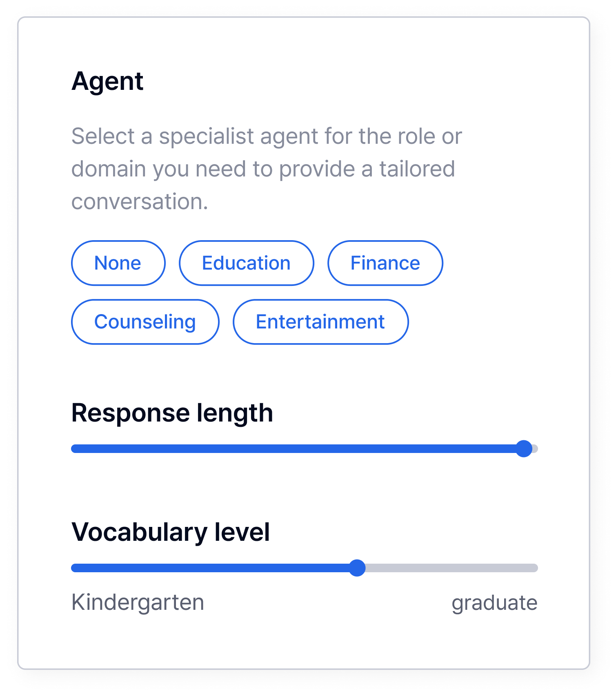616x696 pixels.
Task: Click the word "conversation" in the description
Action: coord(137,201)
